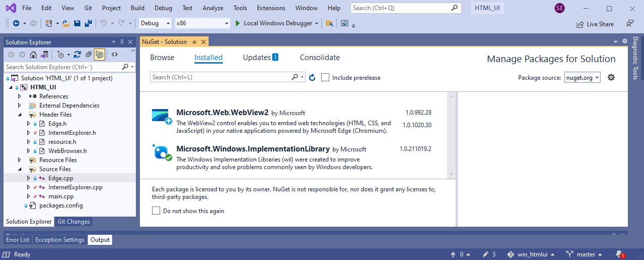This screenshot has width=644, height=260.
Task: Click the Navigate Backward arrow in toolbar
Action: [16, 23]
